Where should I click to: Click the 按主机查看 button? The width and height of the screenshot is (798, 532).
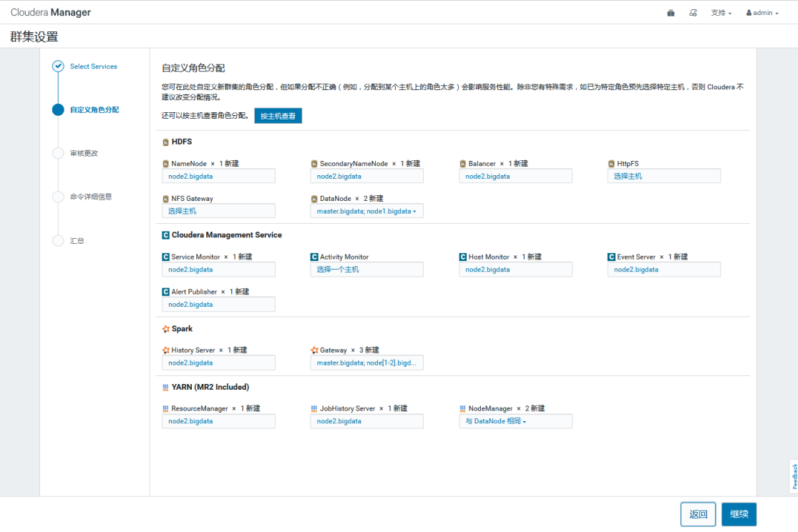pos(278,114)
